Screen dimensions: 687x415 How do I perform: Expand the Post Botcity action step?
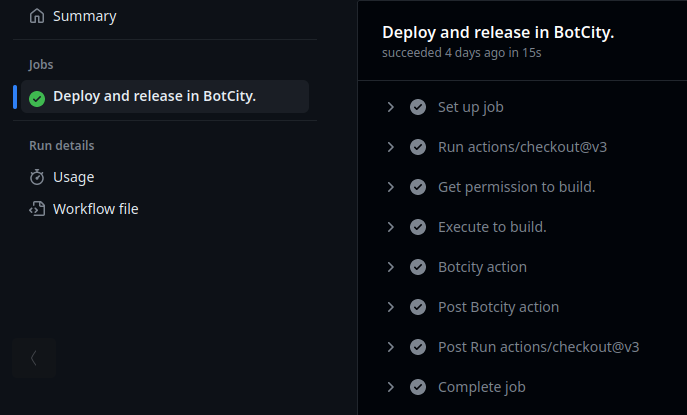click(391, 307)
